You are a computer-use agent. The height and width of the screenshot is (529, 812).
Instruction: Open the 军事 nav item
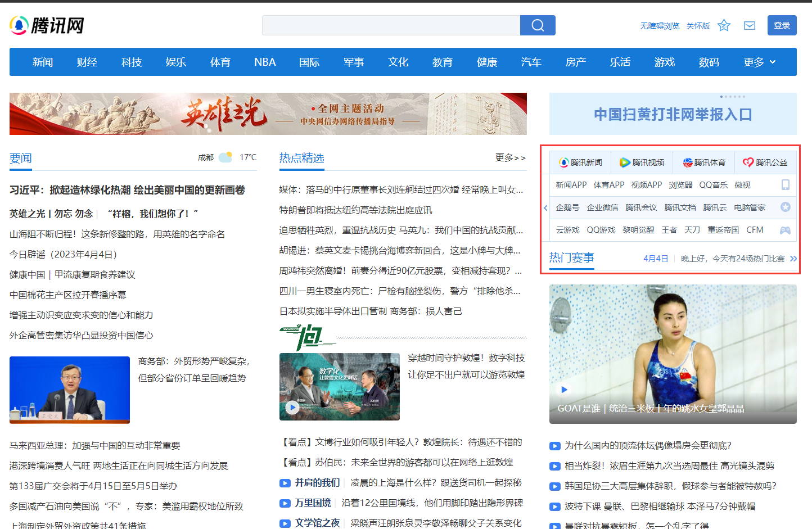354,62
